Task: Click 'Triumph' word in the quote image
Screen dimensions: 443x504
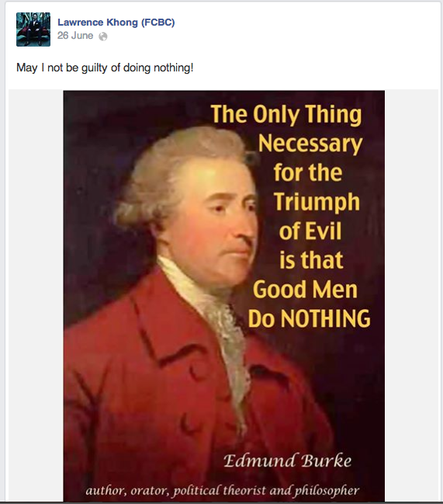Action: (x=317, y=203)
